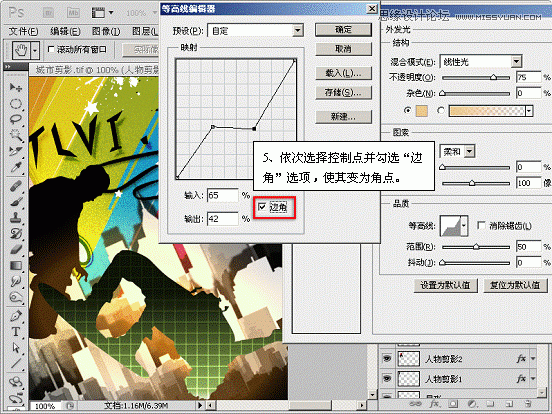Image resolution: width=552 pixels, height=414 pixels.
Task: Click the 设置为默认值 button
Action: pyautogui.click(x=446, y=285)
